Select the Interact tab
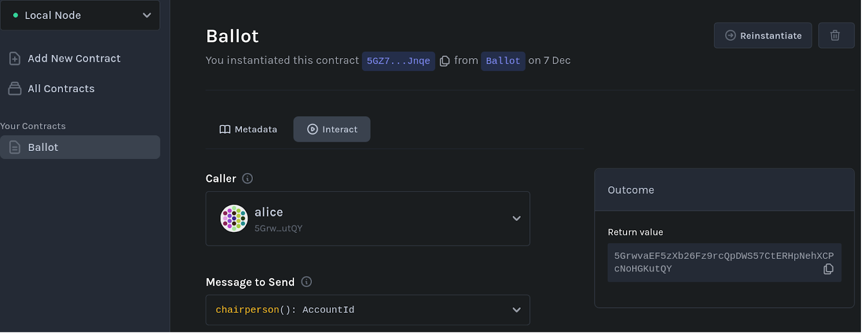Image resolution: width=868 pixels, height=335 pixels. [332, 129]
